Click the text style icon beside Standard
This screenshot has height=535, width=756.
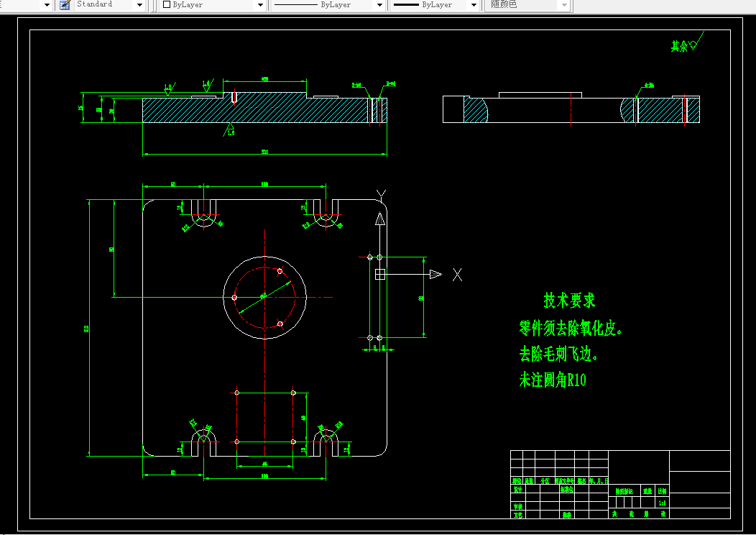[x=65, y=5]
